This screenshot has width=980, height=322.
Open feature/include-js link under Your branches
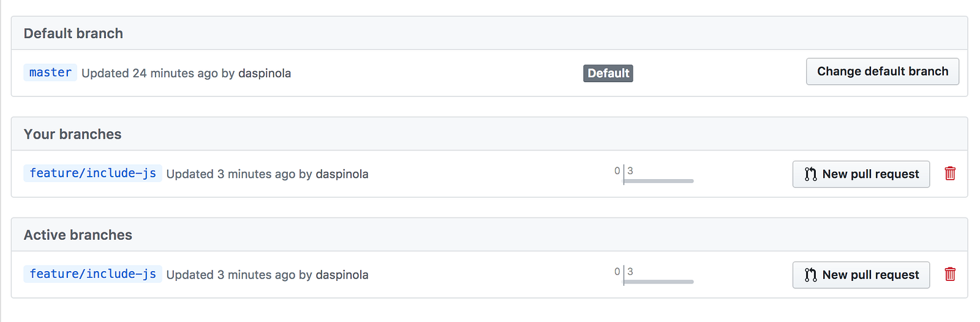coord(92,174)
